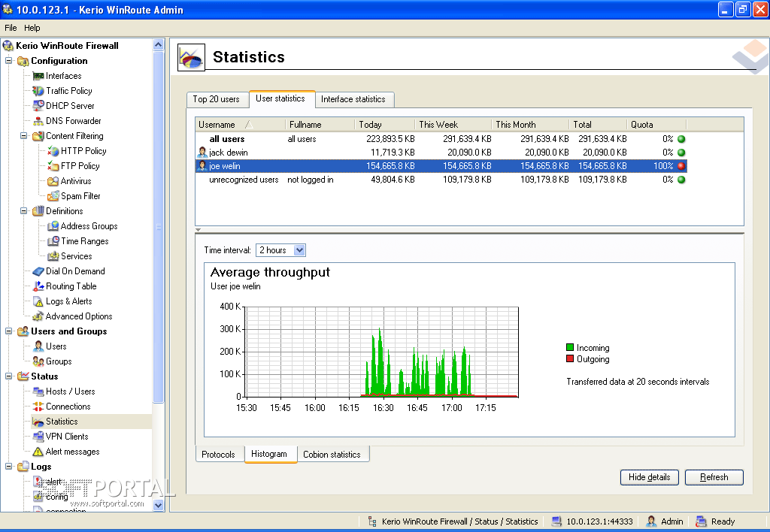This screenshot has height=532, width=770.
Task: Click the Spam Filter icon
Action: coord(53,196)
